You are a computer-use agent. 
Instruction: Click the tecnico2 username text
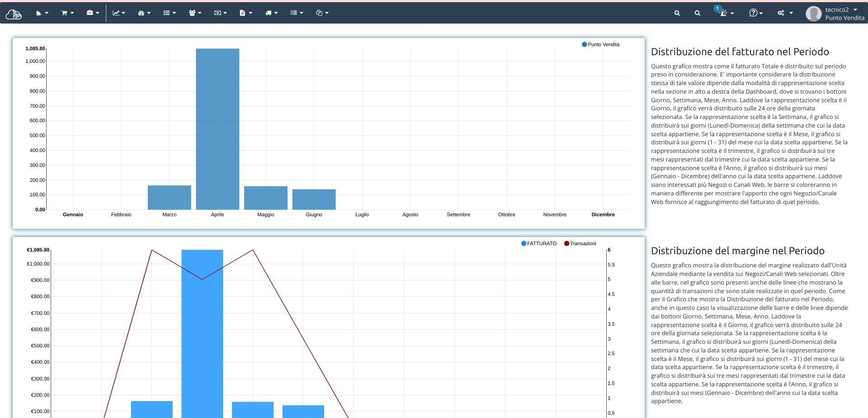click(x=837, y=9)
